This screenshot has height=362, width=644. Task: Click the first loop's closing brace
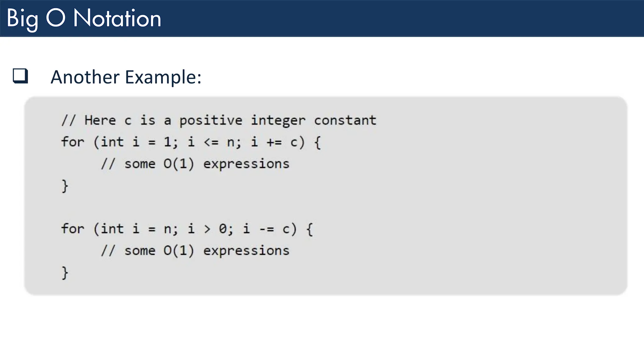65,186
